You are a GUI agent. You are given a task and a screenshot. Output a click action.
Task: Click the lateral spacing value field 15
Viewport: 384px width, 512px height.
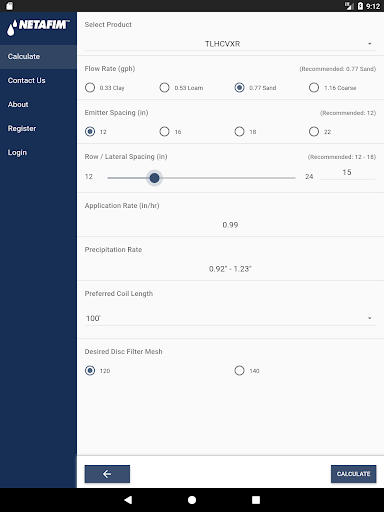click(x=347, y=173)
